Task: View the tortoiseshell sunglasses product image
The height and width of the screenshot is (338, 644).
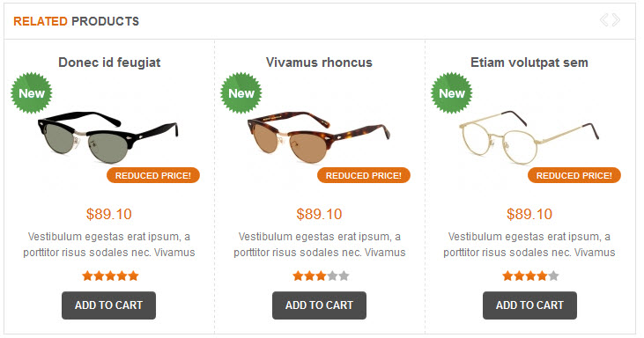Action: click(x=319, y=136)
